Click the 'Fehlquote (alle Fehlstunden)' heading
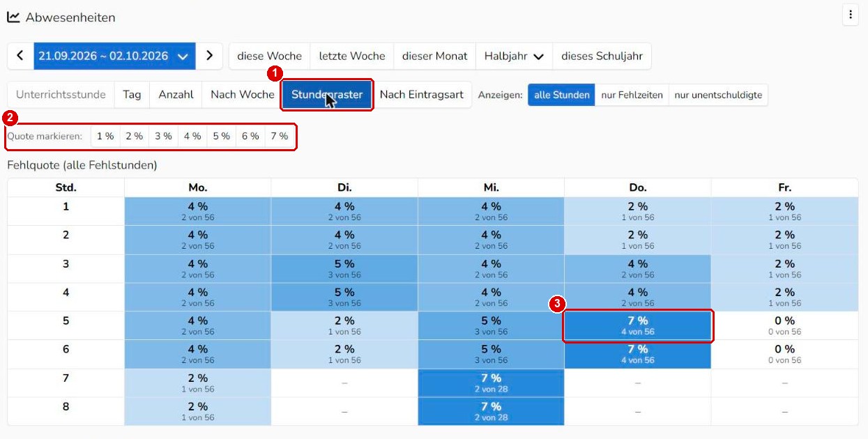The image size is (868, 439). click(x=82, y=165)
